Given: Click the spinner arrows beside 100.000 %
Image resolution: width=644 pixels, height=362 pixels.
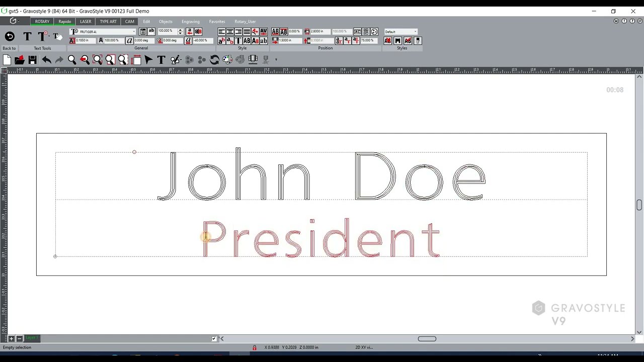Looking at the screenshot, I should click(x=180, y=32).
